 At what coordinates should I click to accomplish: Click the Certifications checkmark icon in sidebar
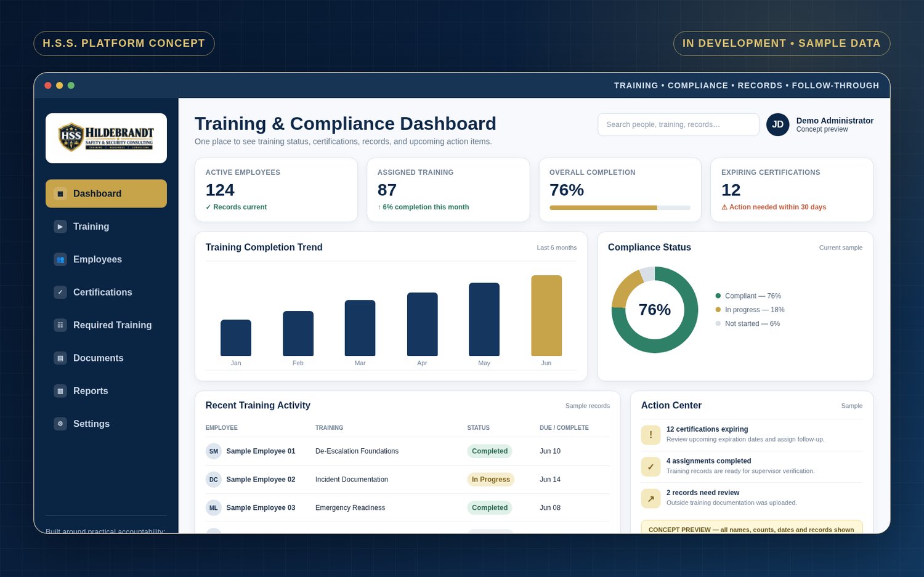(x=60, y=293)
